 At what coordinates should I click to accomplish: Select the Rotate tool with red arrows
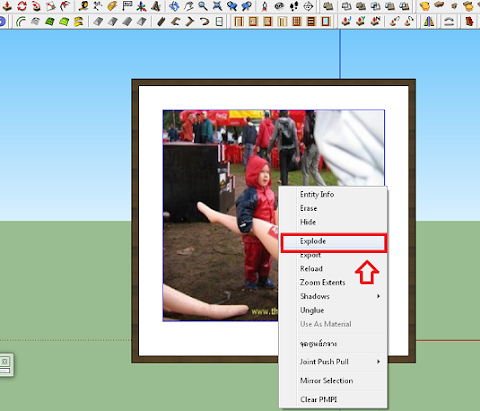pyautogui.click(x=22, y=6)
